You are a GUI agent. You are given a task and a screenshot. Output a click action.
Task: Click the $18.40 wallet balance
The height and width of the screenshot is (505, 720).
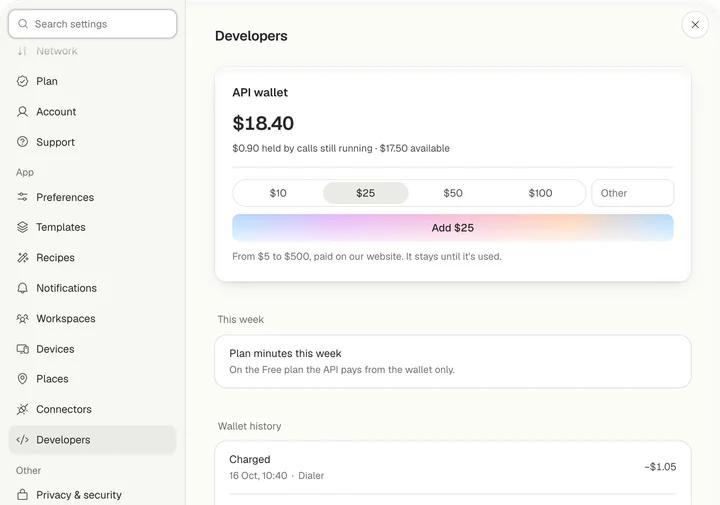point(263,123)
